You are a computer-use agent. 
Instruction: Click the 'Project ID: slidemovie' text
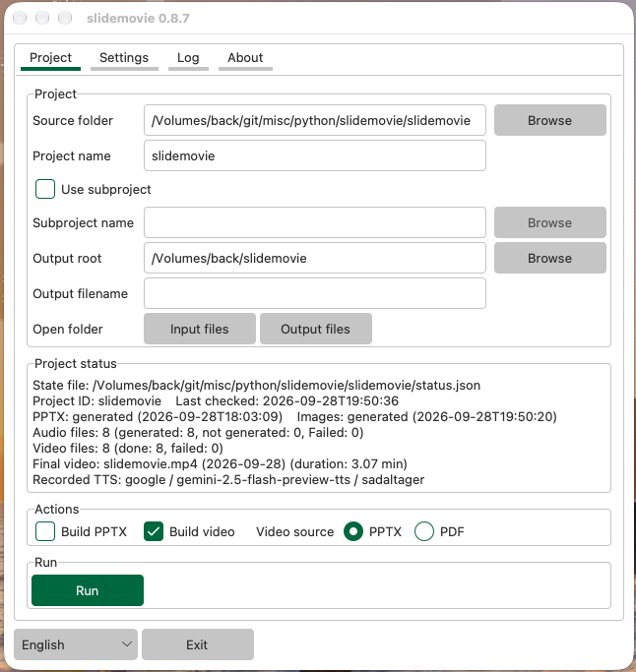click(x=96, y=401)
